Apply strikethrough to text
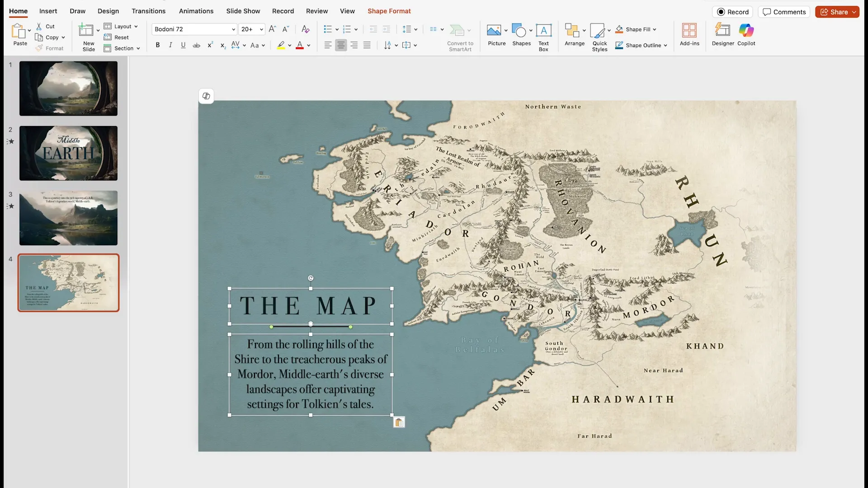868x488 pixels. [x=196, y=45]
